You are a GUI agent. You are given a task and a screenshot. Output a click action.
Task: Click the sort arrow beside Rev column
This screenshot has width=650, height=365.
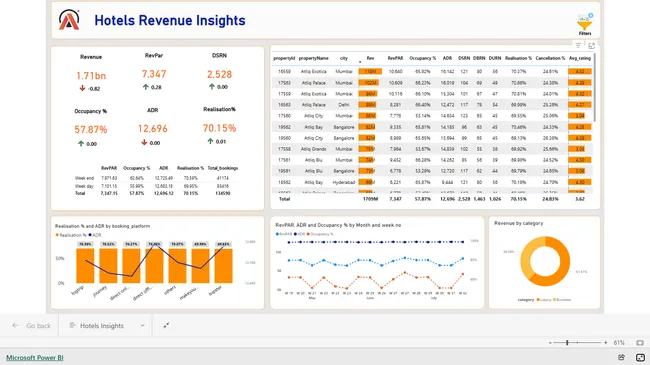[x=360, y=62]
